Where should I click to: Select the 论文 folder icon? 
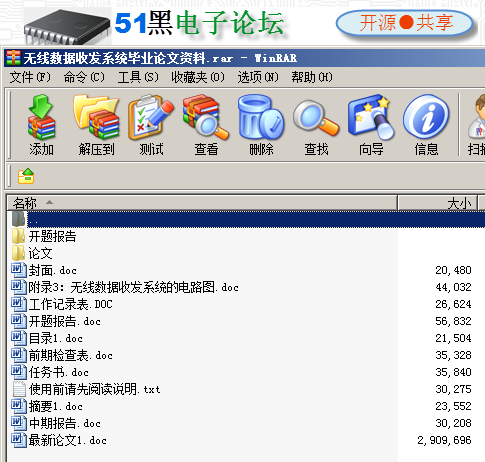[18, 253]
